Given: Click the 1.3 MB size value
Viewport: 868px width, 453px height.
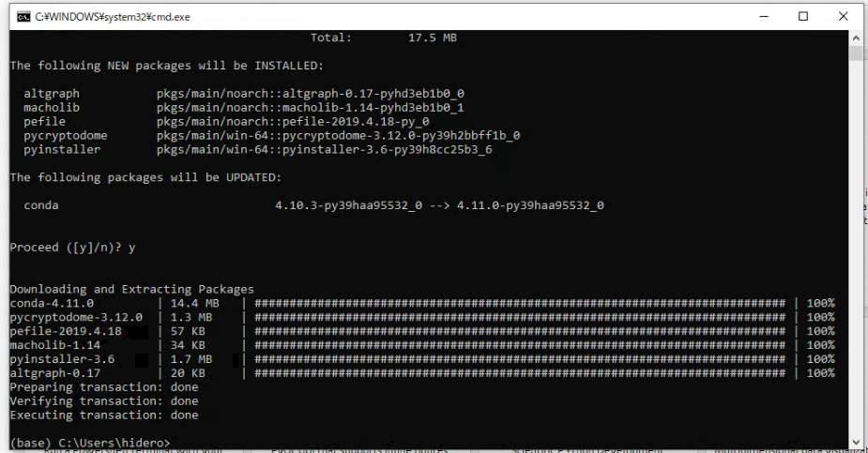Looking at the screenshot, I should [191, 317].
